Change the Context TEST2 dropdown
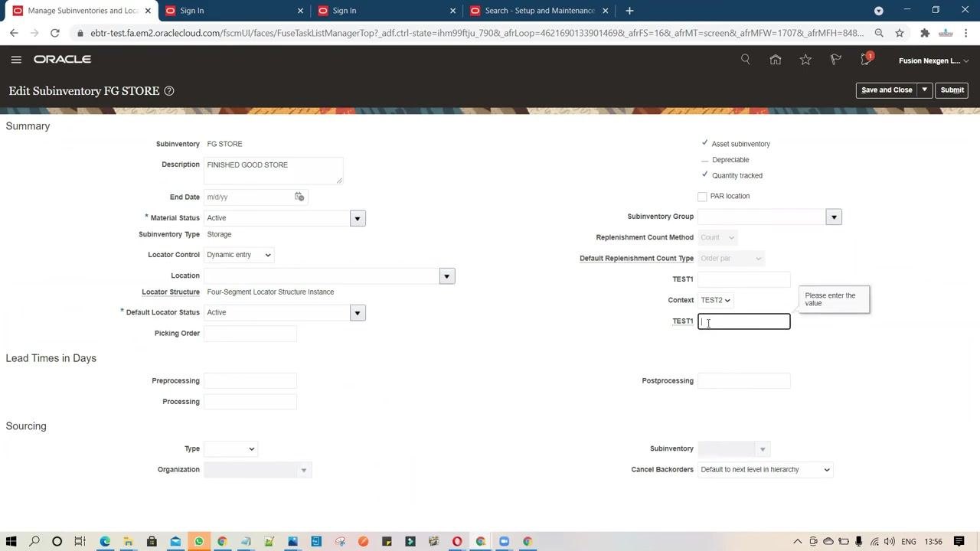980x551 pixels. (715, 300)
